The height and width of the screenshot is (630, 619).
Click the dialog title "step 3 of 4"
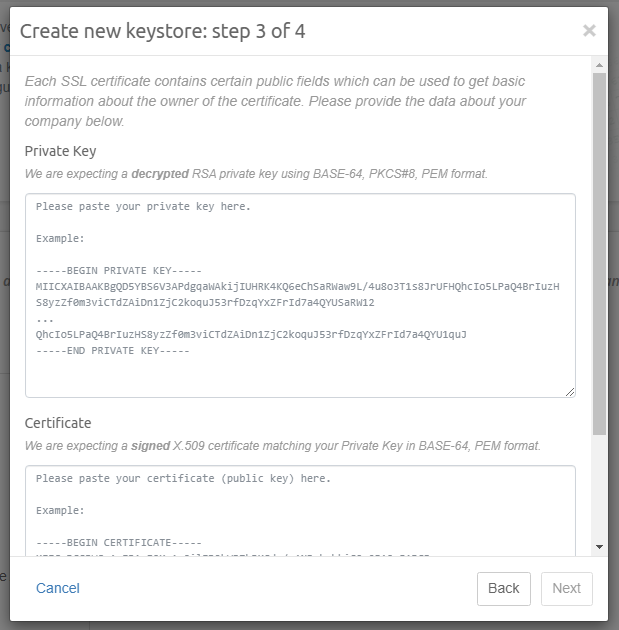(163, 31)
